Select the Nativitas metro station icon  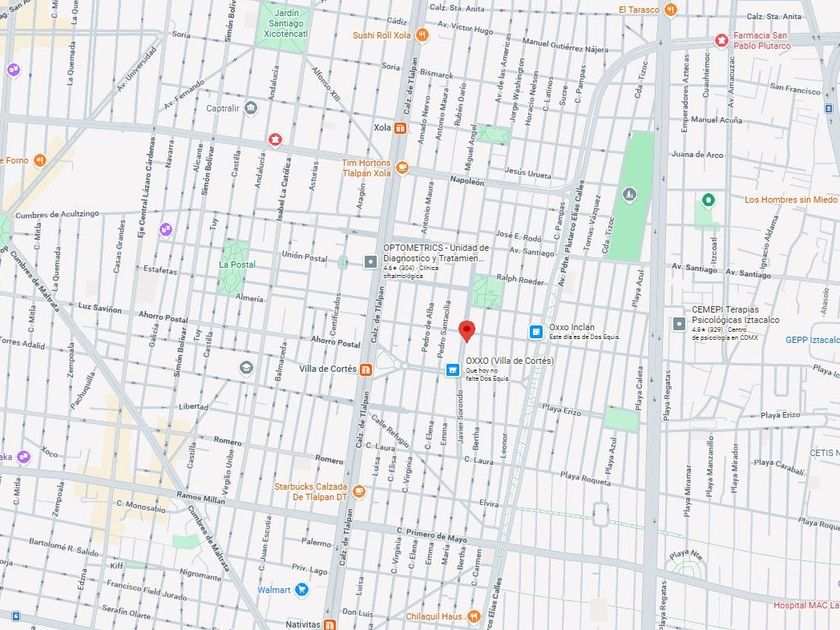point(329,625)
